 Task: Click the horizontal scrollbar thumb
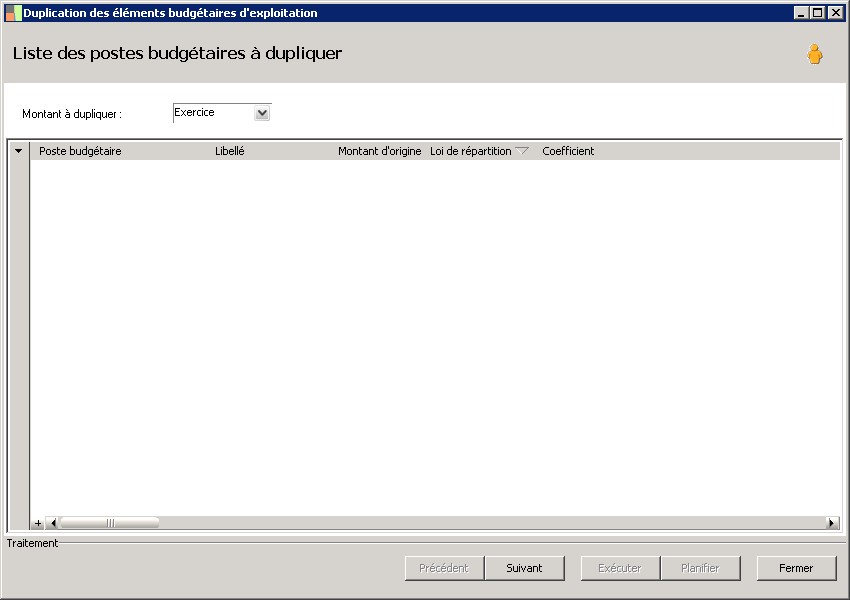[110, 523]
